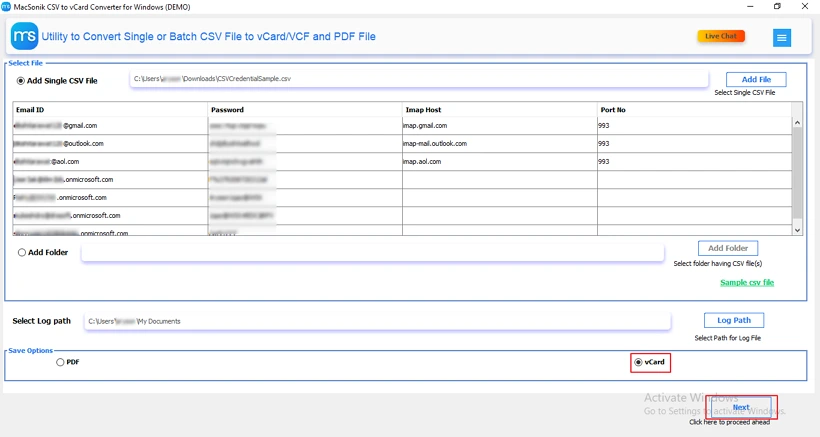Screen dimensions: 820x437
Task: Click the Imap Host column header
Action: (x=499, y=110)
